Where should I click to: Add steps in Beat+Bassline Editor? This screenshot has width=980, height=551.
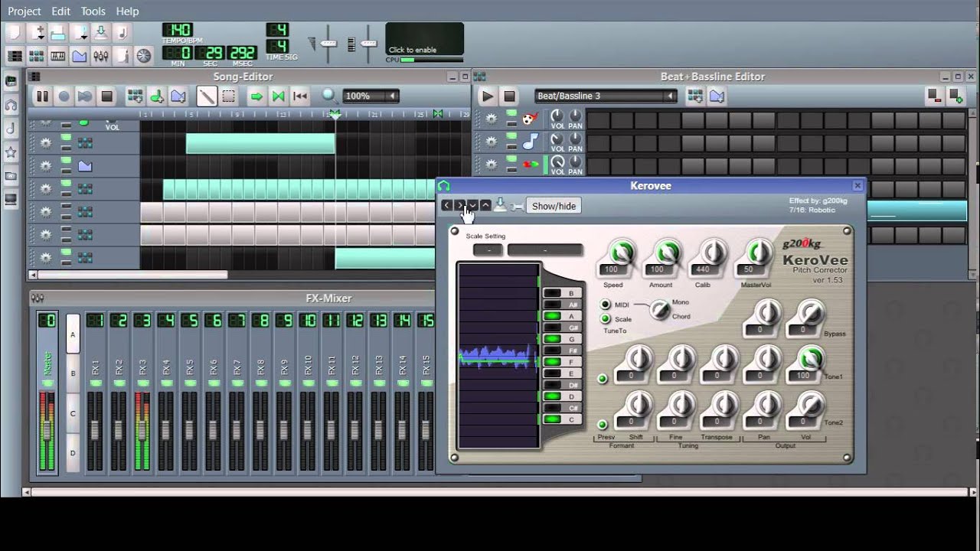tap(955, 96)
